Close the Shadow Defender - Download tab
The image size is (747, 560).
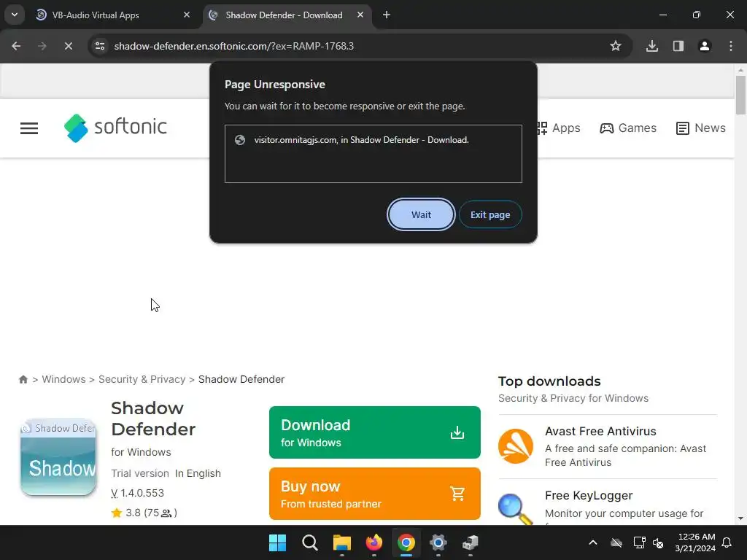tap(360, 15)
